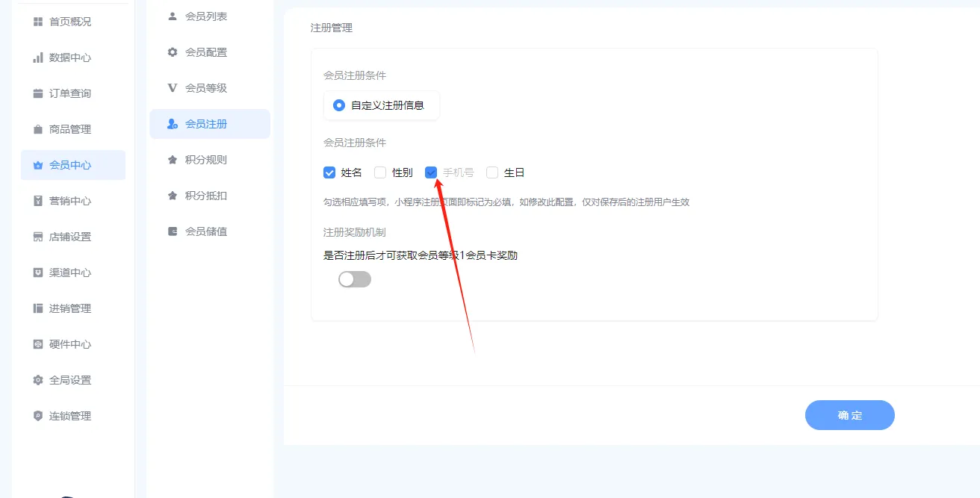Click the 会员储值 stored-value icon
Viewport: 980px width, 498px height.
click(x=172, y=231)
